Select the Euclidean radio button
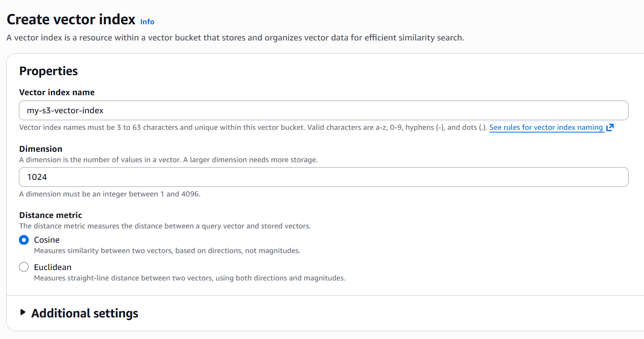 click(24, 267)
